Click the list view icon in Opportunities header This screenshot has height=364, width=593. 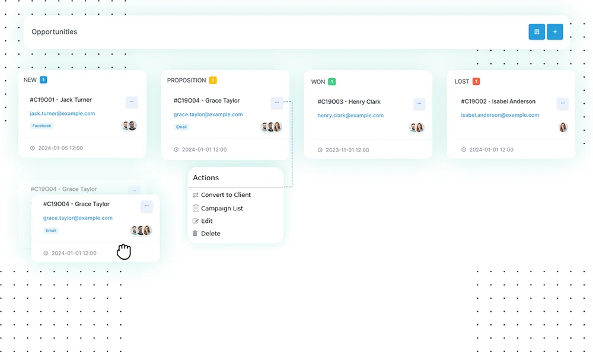click(537, 32)
